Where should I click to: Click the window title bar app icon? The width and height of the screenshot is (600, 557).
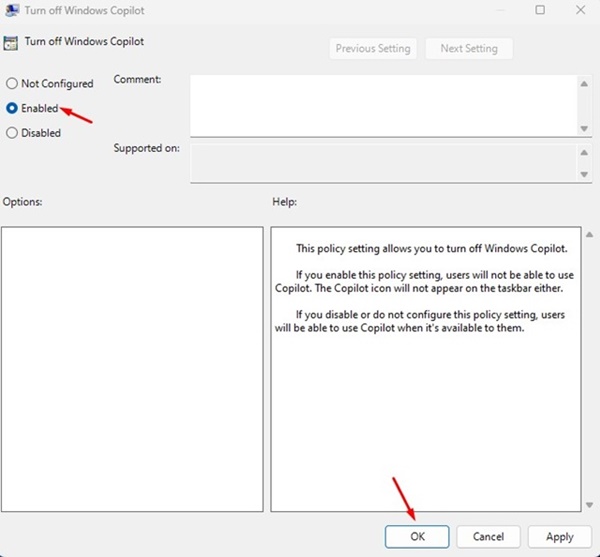(11, 10)
